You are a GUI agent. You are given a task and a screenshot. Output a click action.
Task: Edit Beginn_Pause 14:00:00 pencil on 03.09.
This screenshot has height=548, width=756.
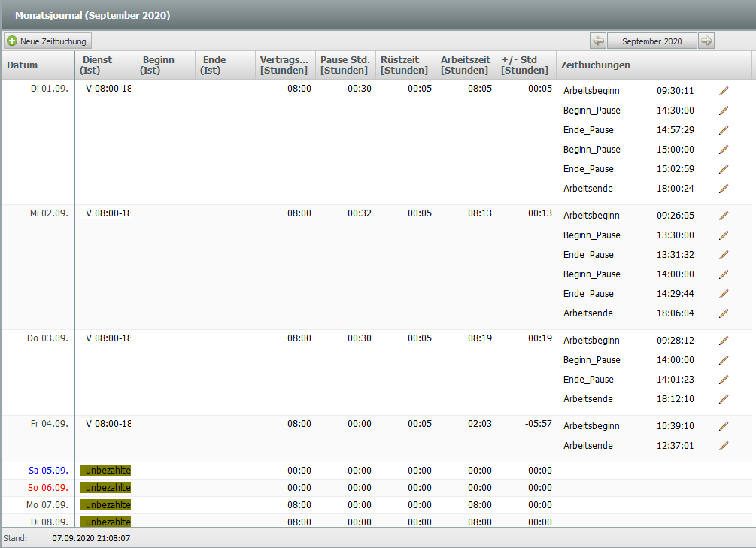click(x=724, y=360)
